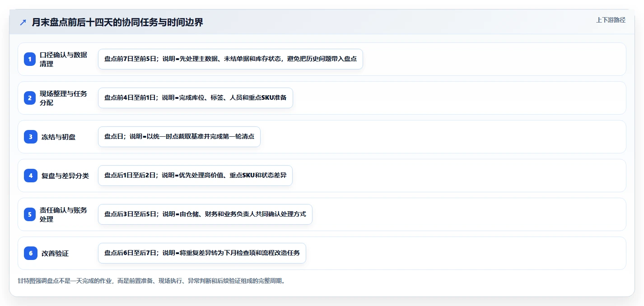Click the 责任确认与账务处理 step name
644x306 pixels.
click(x=63, y=214)
